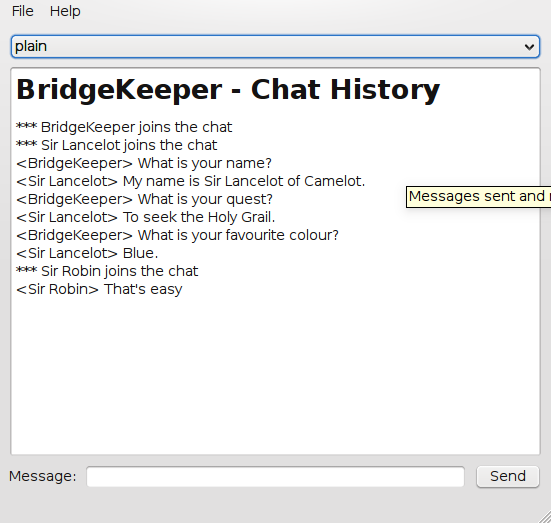This screenshot has height=523, width=551.
Task: Click the BridgeKeeper - Chat History heading
Action: 228,90
